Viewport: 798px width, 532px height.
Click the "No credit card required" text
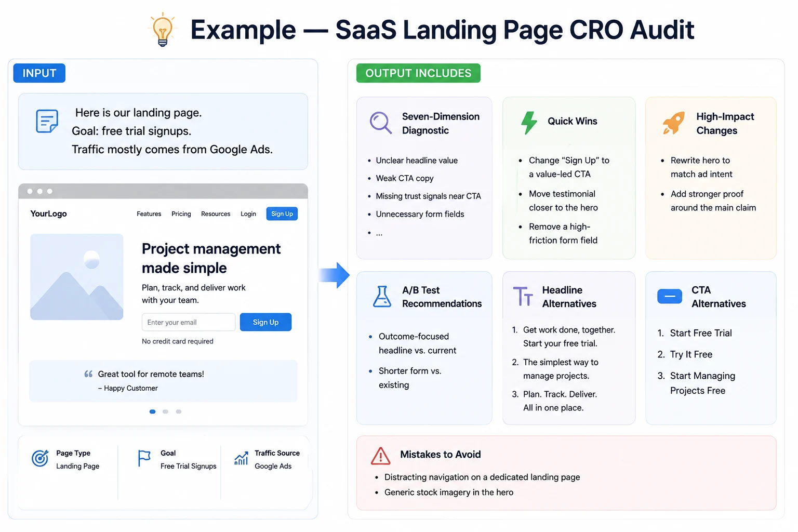(178, 341)
